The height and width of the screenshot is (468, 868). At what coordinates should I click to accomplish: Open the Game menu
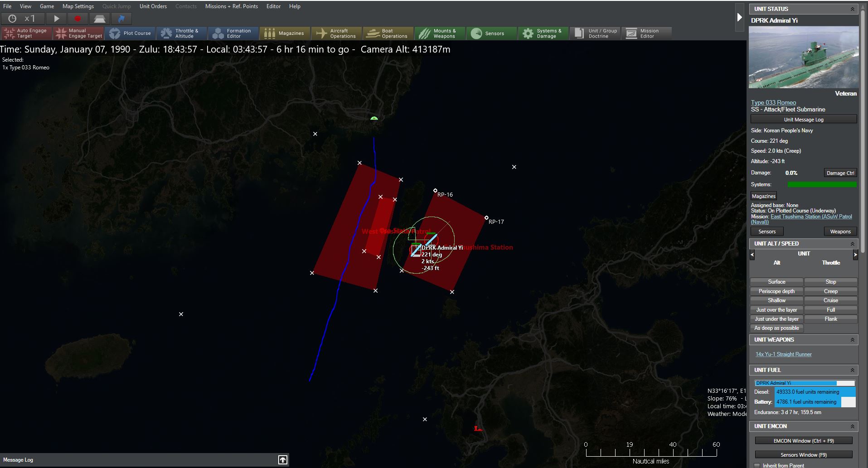point(47,6)
